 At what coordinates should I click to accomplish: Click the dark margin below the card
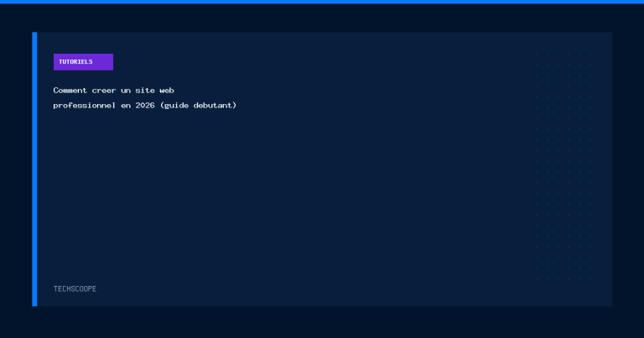322,322
